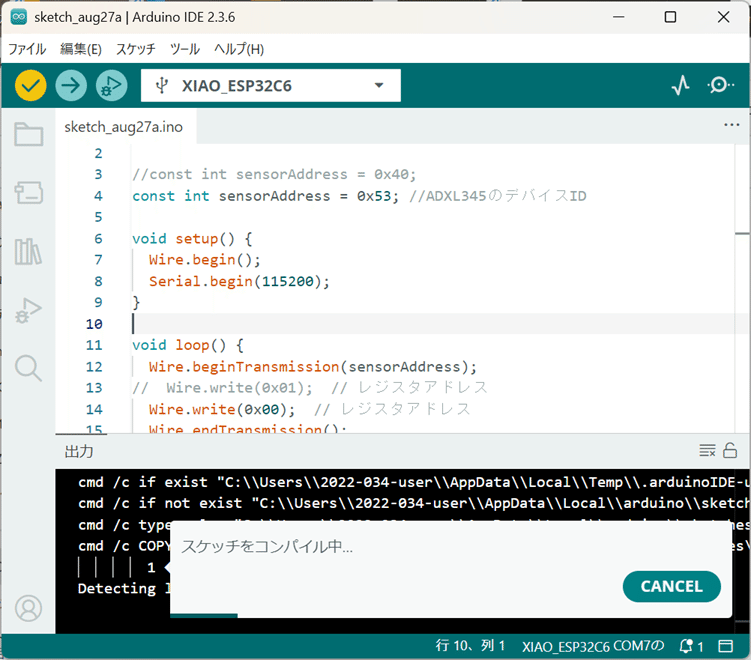
Task: Toggle the output scroll lock
Action: tap(730, 450)
